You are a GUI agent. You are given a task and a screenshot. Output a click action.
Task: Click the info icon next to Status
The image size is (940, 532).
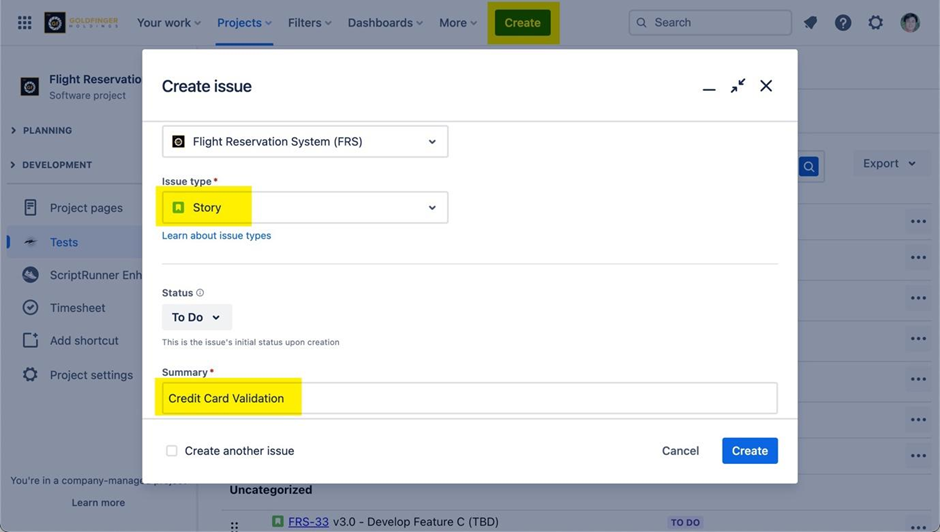(x=200, y=293)
